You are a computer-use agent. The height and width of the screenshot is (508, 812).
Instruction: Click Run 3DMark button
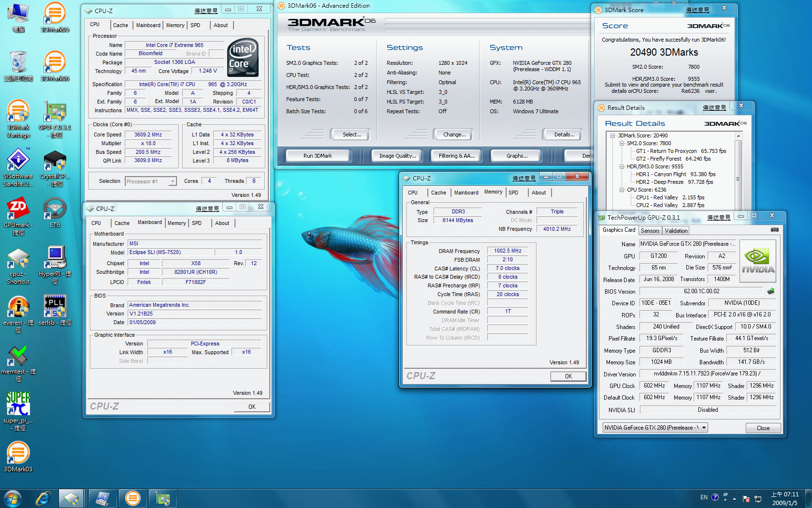pos(318,156)
